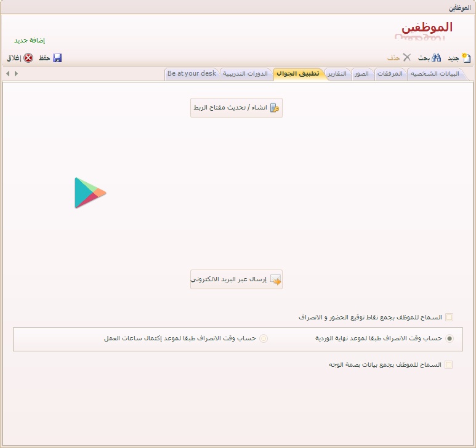Click the Delete (حذف) X icon
Image resolution: width=476 pixels, height=448 pixels.
407,57
